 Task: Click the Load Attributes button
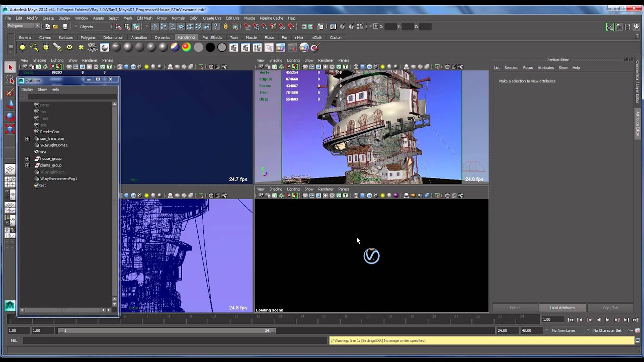562,308
